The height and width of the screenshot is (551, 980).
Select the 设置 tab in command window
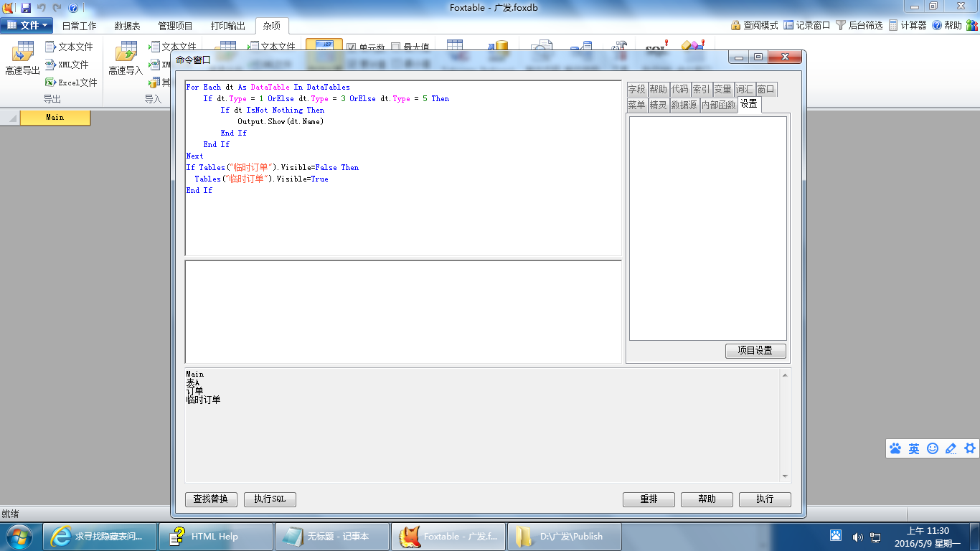(x=749, y=104)
